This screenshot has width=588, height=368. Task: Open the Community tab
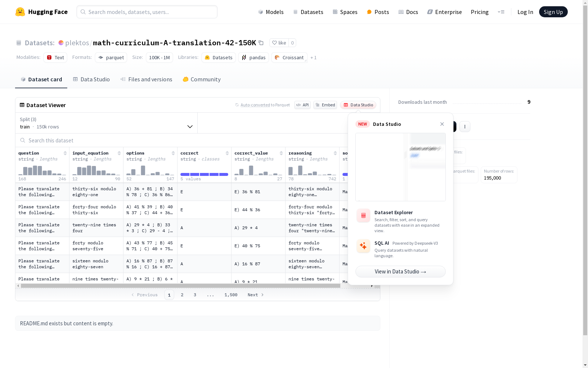202,79
